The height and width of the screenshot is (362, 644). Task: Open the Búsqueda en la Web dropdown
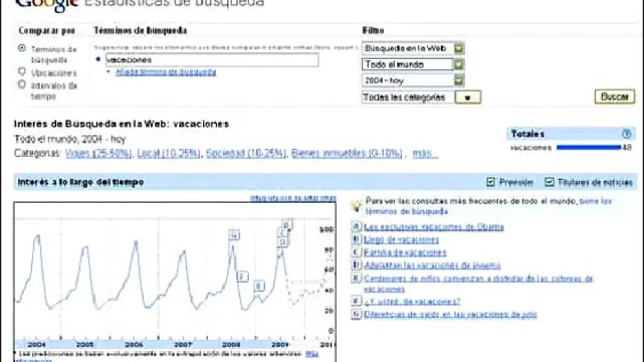[x=459, y=48]
